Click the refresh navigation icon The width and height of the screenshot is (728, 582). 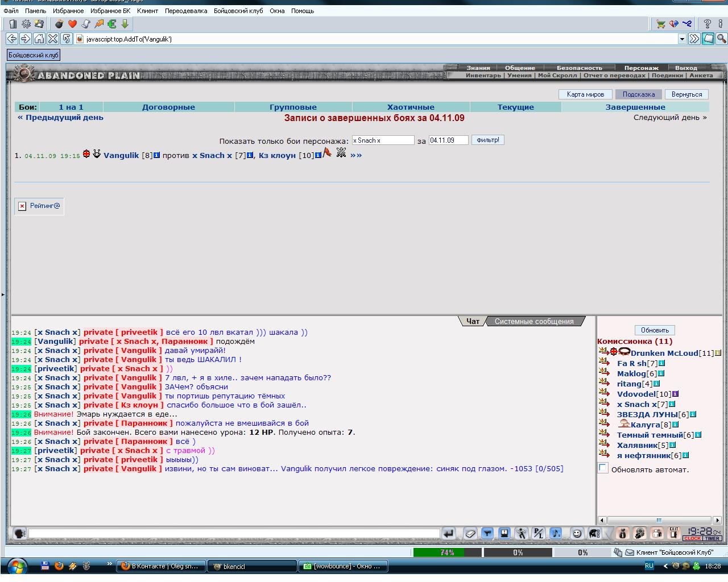(x=67, y=39)
